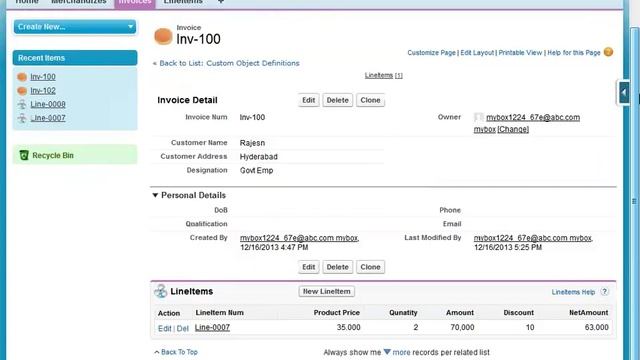
Task: Open the Printable View link
Action: (x=520, y=53)
